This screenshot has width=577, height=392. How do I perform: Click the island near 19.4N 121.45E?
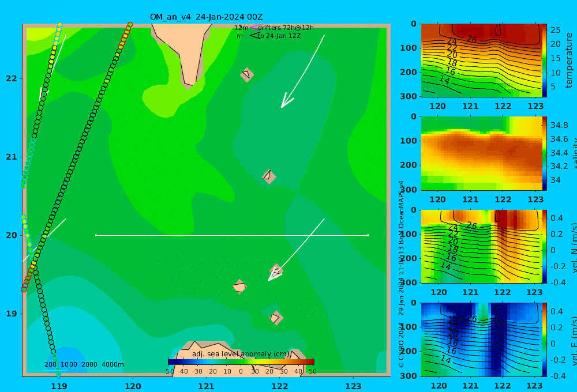(239, 287)
